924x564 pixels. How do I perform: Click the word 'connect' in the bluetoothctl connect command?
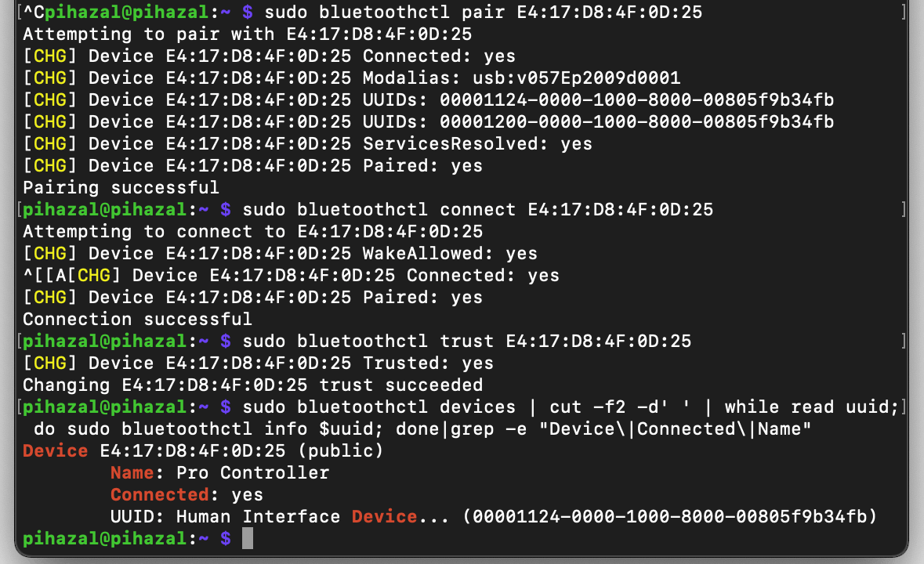(x=477, y=210)
